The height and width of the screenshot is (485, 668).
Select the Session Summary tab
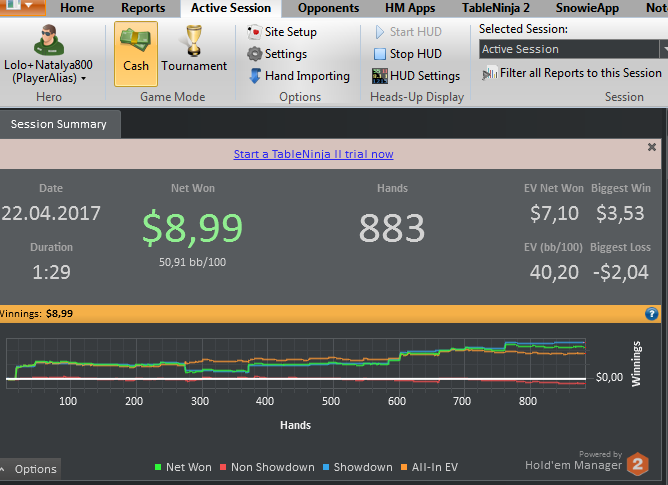pyautogui.click(x=59, y=124)
